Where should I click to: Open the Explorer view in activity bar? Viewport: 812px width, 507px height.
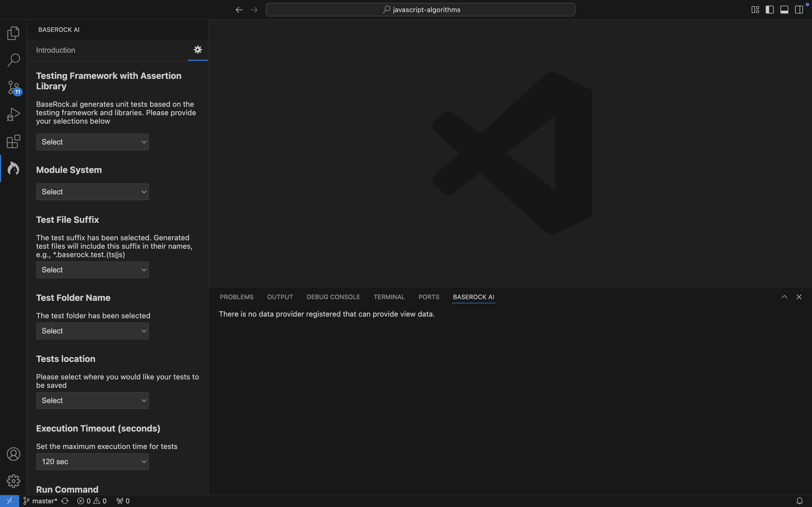pos(14,33)
